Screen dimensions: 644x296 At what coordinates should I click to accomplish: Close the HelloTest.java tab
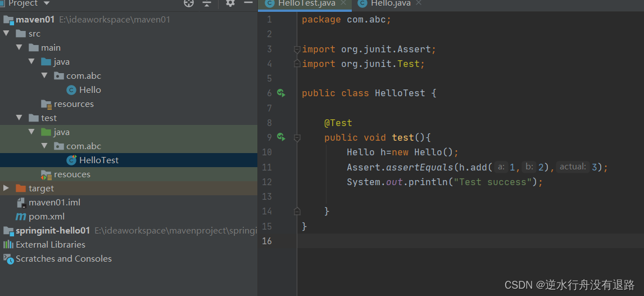(x=343, y=3)
